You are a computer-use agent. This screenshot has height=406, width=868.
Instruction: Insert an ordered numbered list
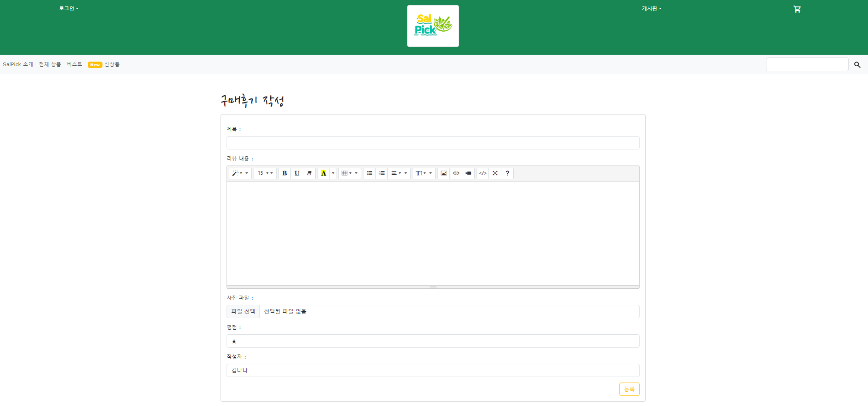pos(382,173)
